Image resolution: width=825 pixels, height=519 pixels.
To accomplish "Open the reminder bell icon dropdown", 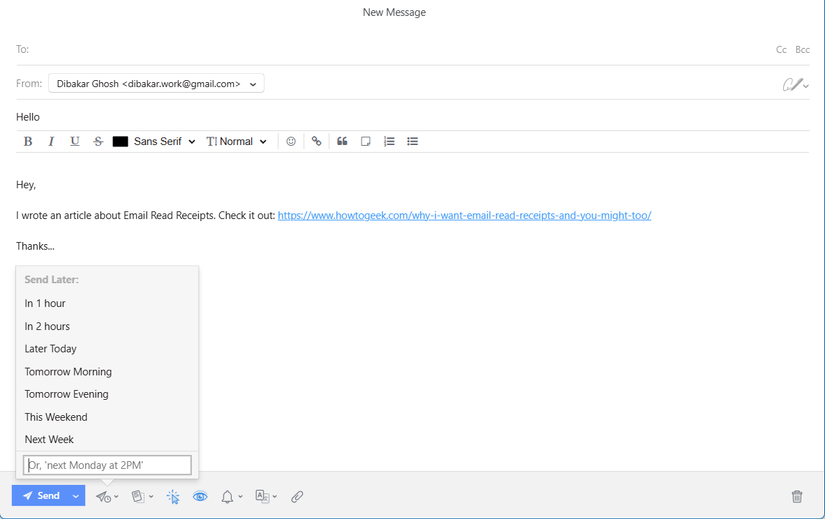I will coord(232,496).
